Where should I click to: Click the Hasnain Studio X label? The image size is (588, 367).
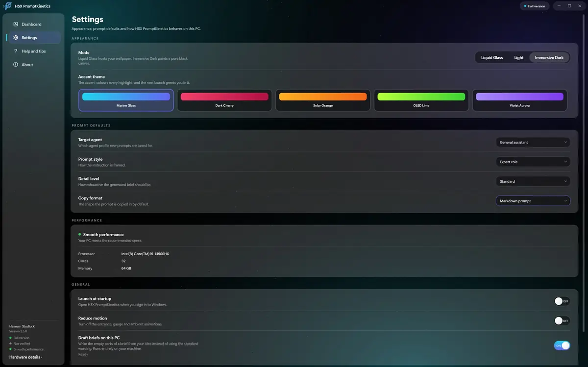tap(22, 326)
